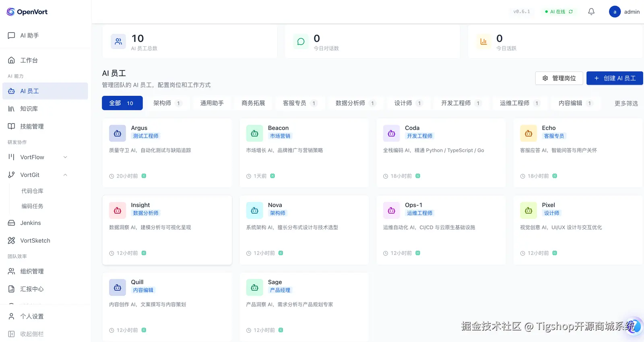644x342 pixels.
Task: Click the Nova employee name
Action: coord(275,205)
